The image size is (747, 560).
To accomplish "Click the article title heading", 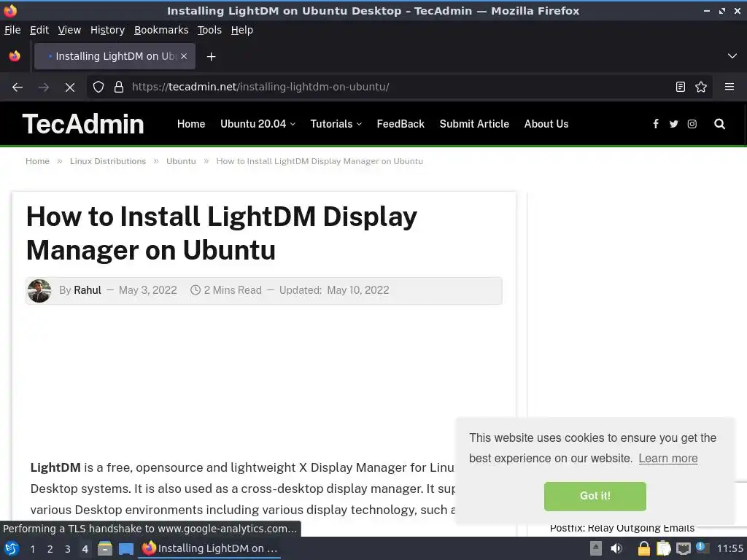I will pos(222,233).
